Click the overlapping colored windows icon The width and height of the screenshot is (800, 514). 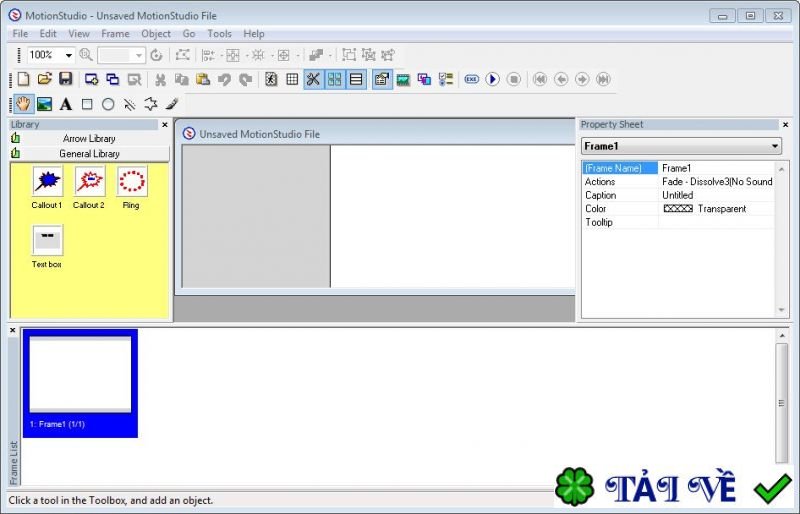(424, 79)
